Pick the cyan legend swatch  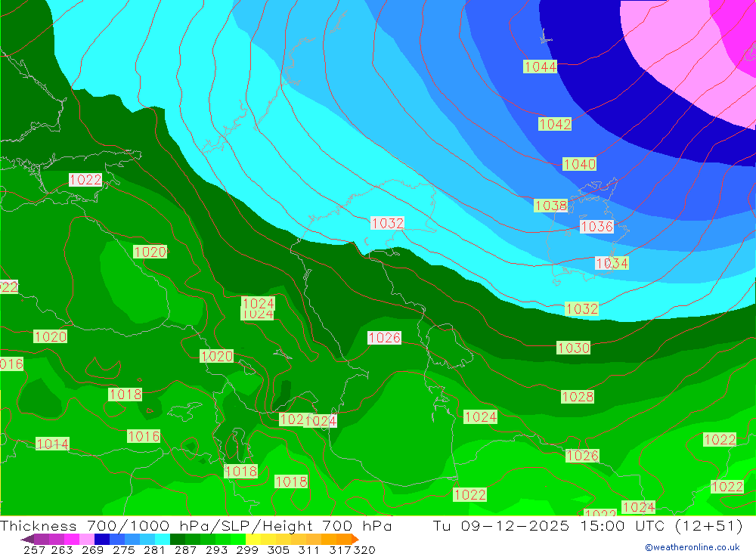pyautogui.click(x=163, y=540)
